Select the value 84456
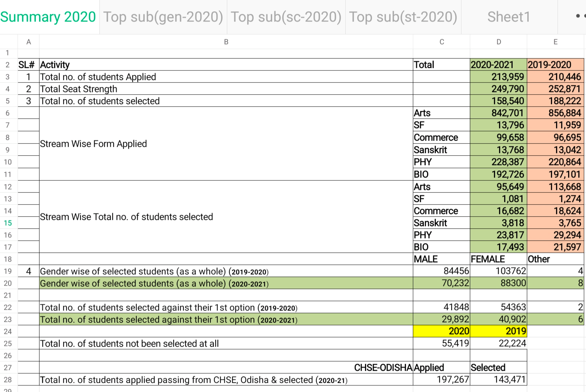 pos(442,271)
